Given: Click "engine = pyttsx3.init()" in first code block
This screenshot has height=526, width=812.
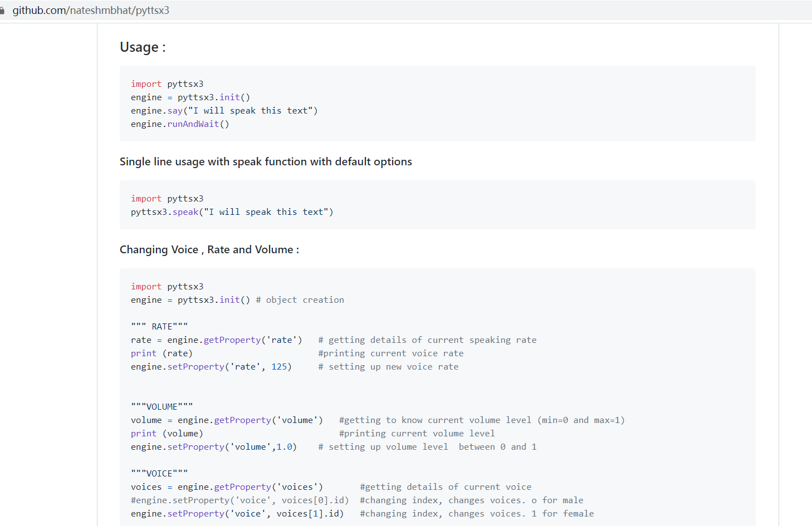Looking at the screenshot, I should coord(190,97).
